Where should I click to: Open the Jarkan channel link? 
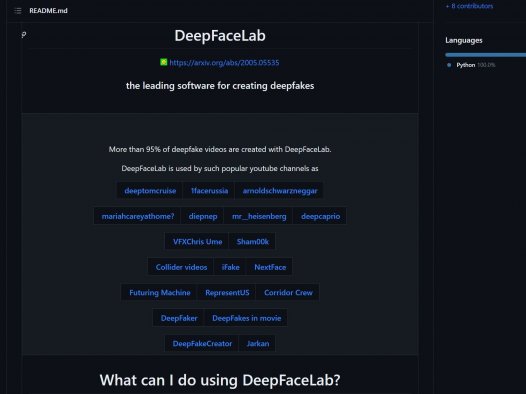(258, 344)
